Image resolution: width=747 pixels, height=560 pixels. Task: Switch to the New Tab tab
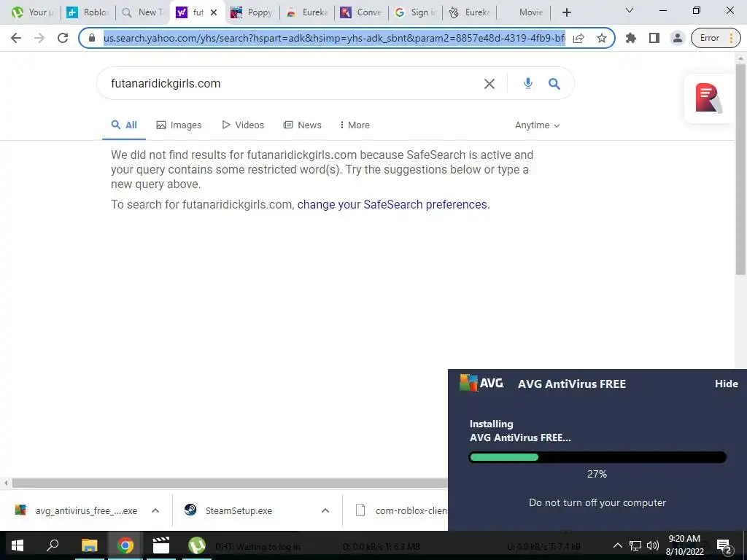(x=142, y=13)
